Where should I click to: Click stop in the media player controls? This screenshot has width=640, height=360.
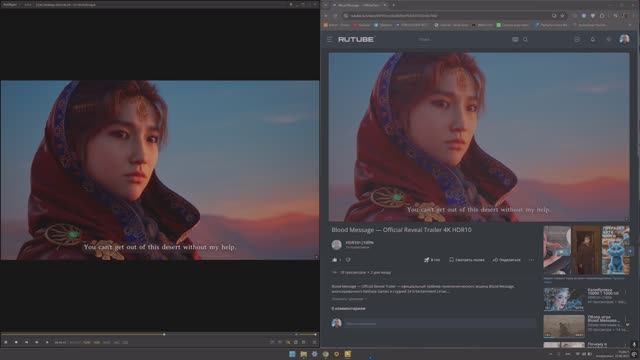pyautogui.click(x=16, y=342)
